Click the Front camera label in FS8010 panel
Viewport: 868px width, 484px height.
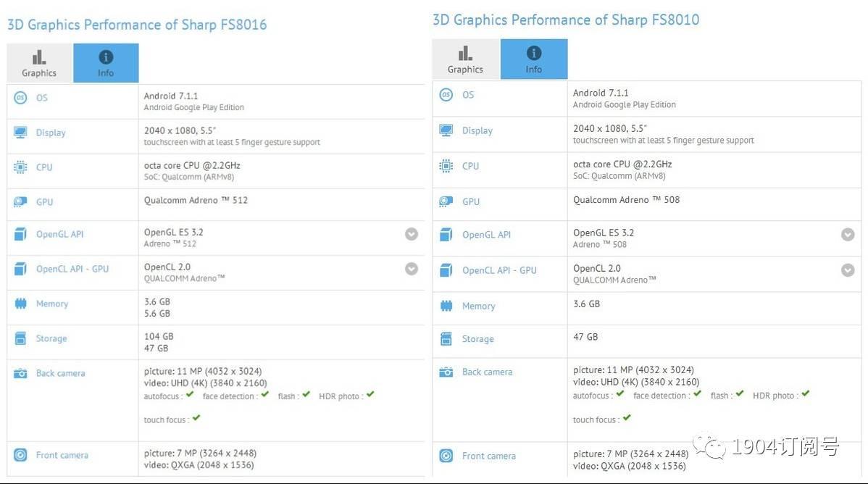point(489,456)
